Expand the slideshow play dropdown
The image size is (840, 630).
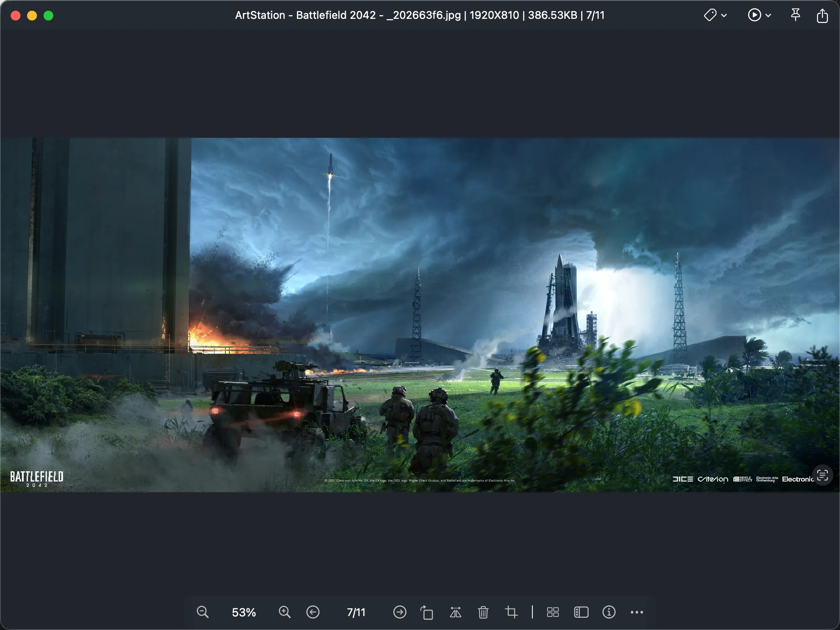pyautogui.click(x=768, y=16)
